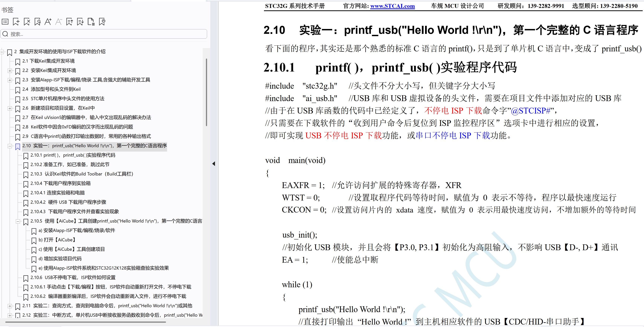The height and width of the screenshot is (327, 644).
Task: Collapse the 2.10.5 使用【AiCube】 node
Action: 18,221
